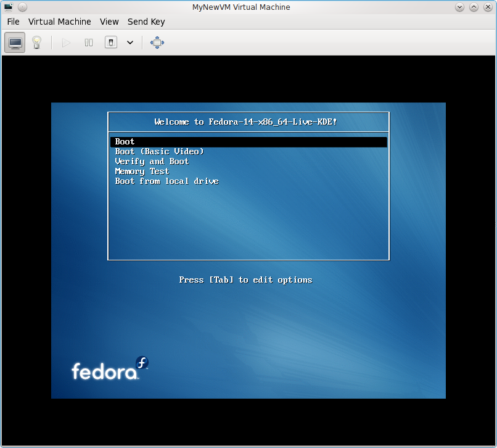Screen dimensions: 497x448
Task: Switch to fullscreen view
Action: [x=157, y=43]
